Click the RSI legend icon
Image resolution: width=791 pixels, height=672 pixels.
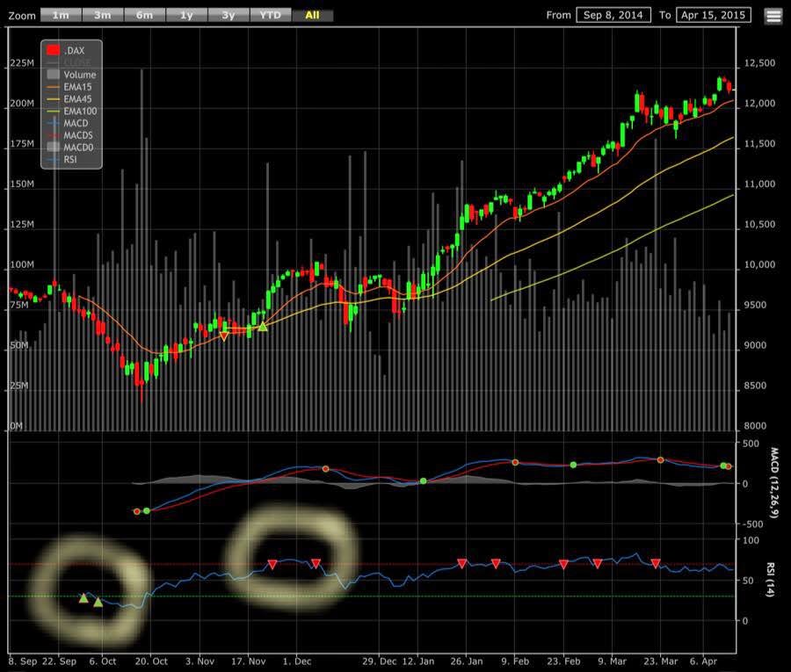coord(53,158)
